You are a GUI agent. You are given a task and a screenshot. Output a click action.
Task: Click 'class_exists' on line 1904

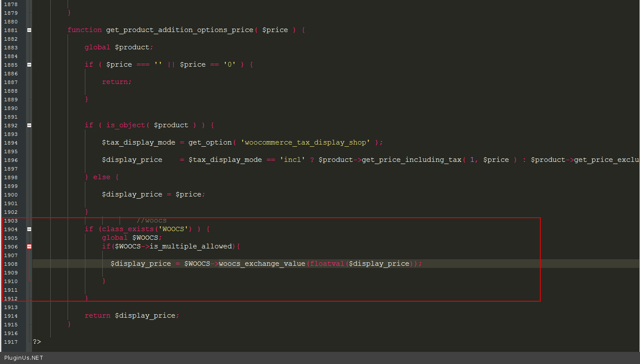tap(128, 229)
